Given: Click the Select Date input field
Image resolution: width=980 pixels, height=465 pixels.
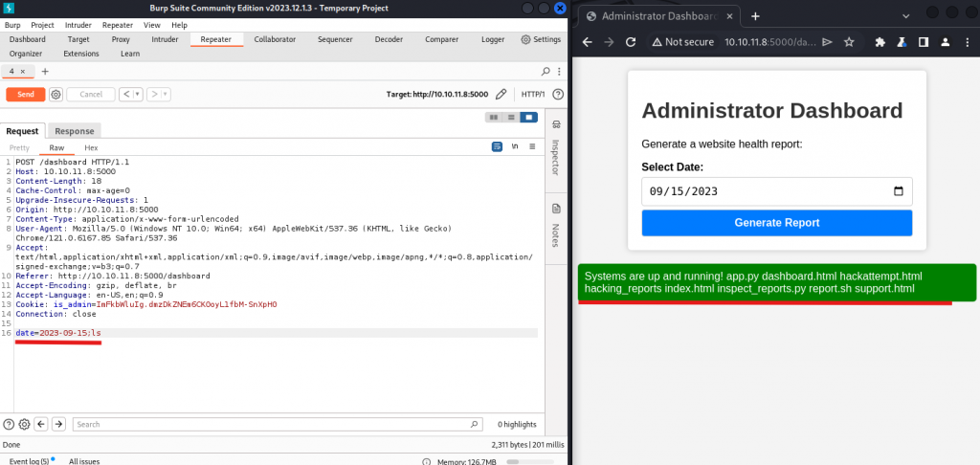Looking at the screenshot, I should 777,191.
